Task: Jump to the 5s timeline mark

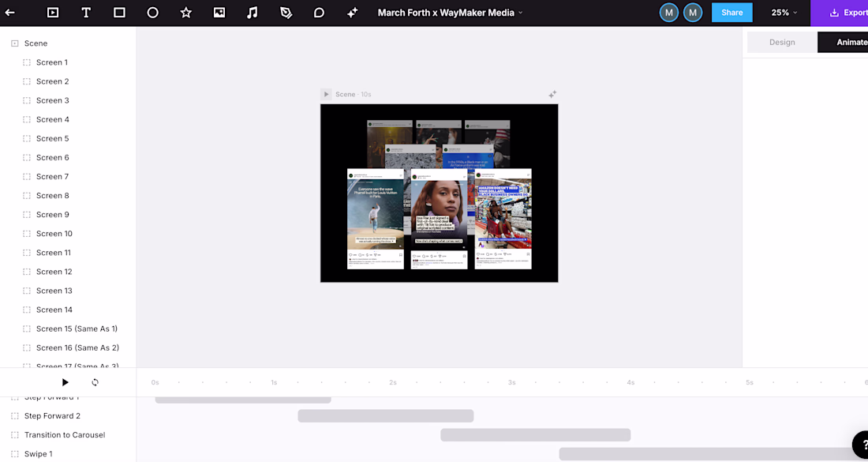Action: [x=750, y=383]
